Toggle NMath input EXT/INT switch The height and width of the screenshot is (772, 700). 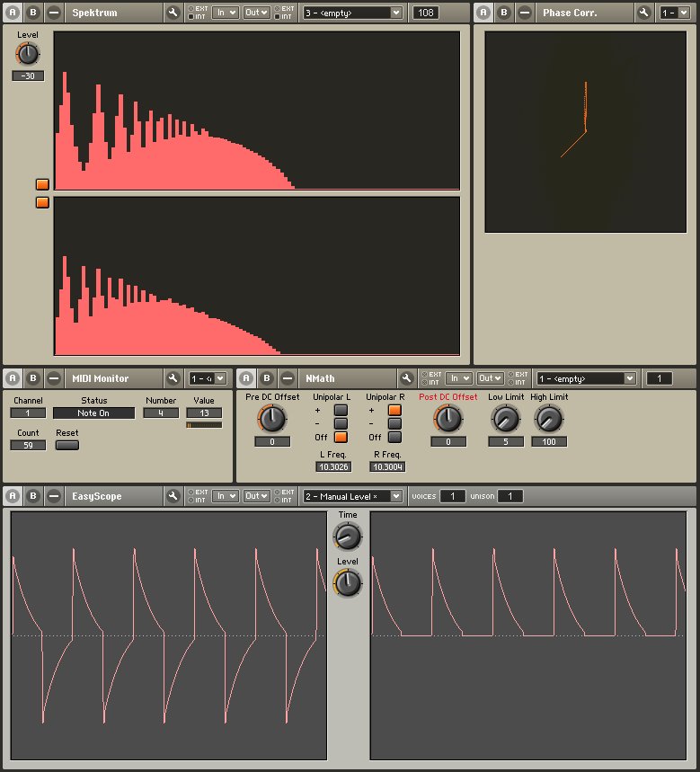pyautogui.click(x=430, y=378)
